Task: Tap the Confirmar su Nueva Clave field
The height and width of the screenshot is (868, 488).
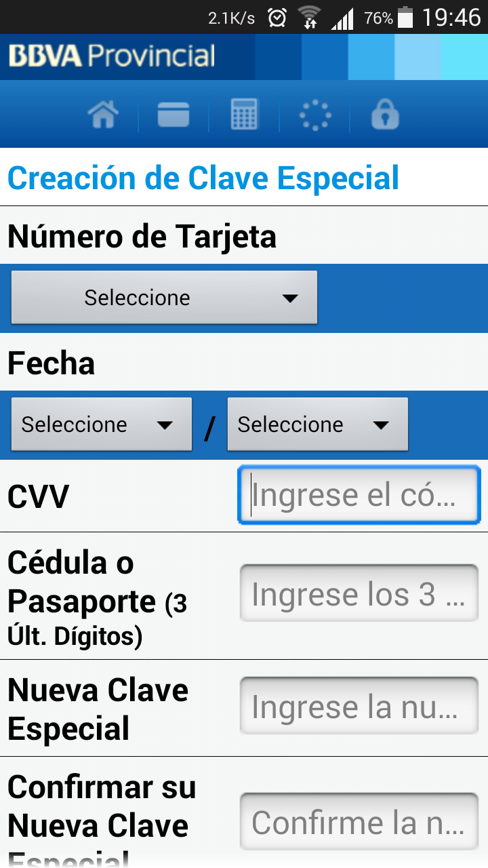Action: (x=359, y=822)
